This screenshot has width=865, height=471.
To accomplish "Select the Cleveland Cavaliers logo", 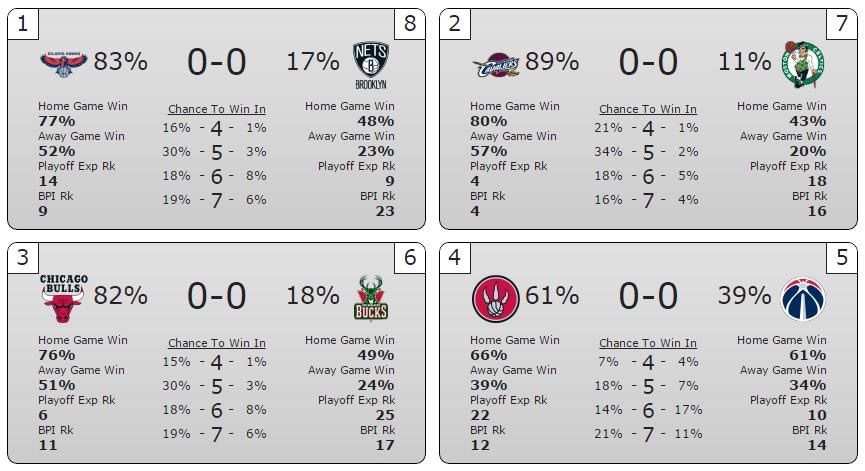I will click(496, 65).
